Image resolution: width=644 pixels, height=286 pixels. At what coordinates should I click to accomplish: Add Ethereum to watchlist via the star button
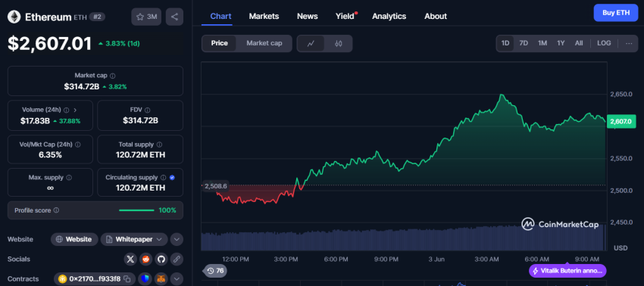[146, 17]
